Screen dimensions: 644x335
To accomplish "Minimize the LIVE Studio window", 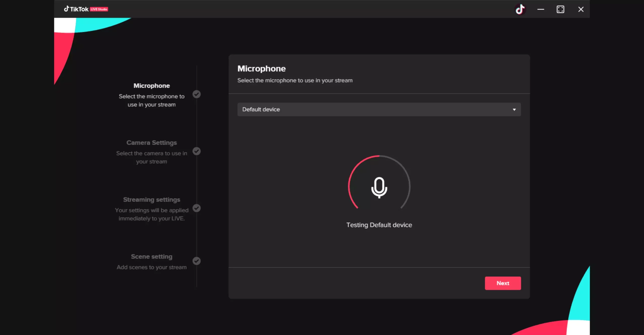I will 541,10.
